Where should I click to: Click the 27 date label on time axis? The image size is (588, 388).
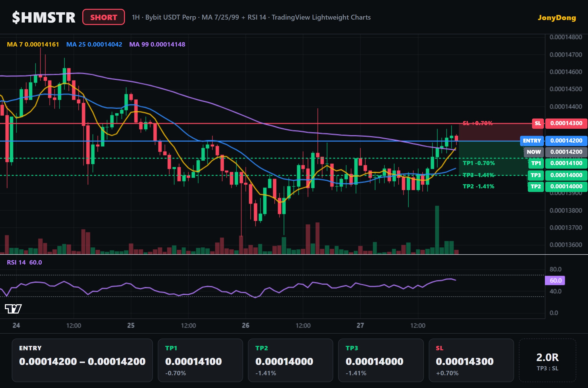click(x=360, y=325)
